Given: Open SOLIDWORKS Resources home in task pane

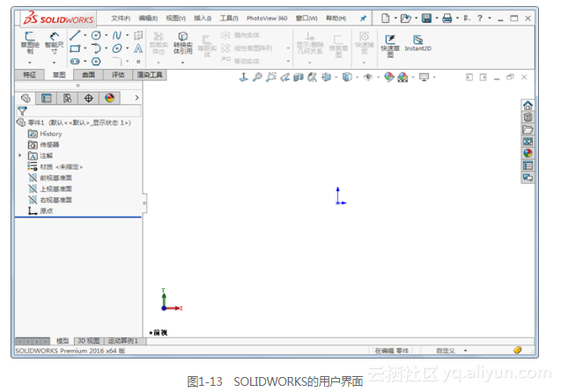Looking at the screenshot, I should [x=528, y=105].
